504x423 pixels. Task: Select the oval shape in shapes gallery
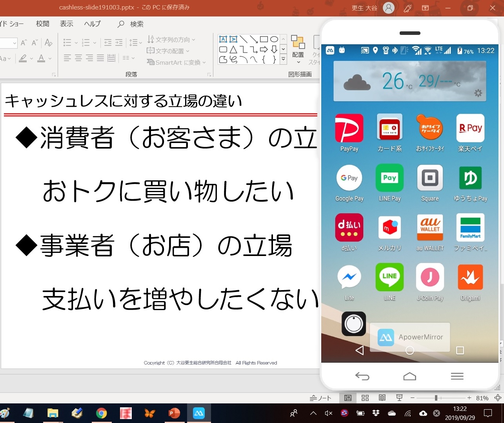[274, 39]
